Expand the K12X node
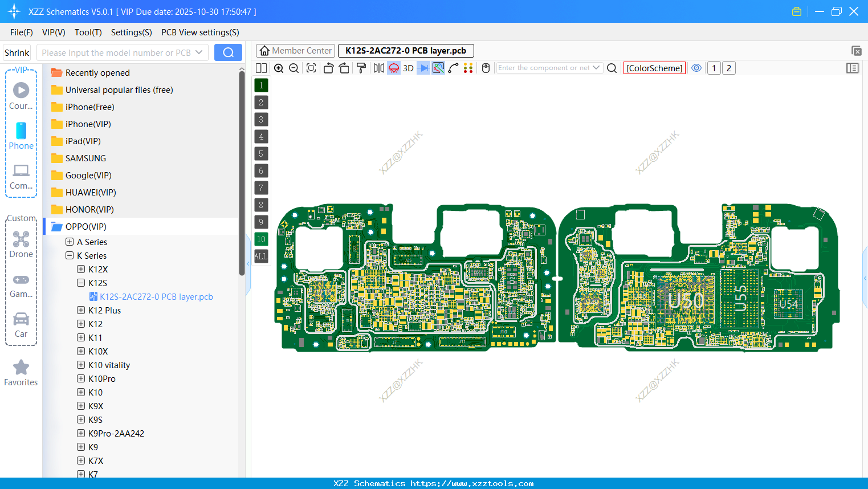 [81, 269]
